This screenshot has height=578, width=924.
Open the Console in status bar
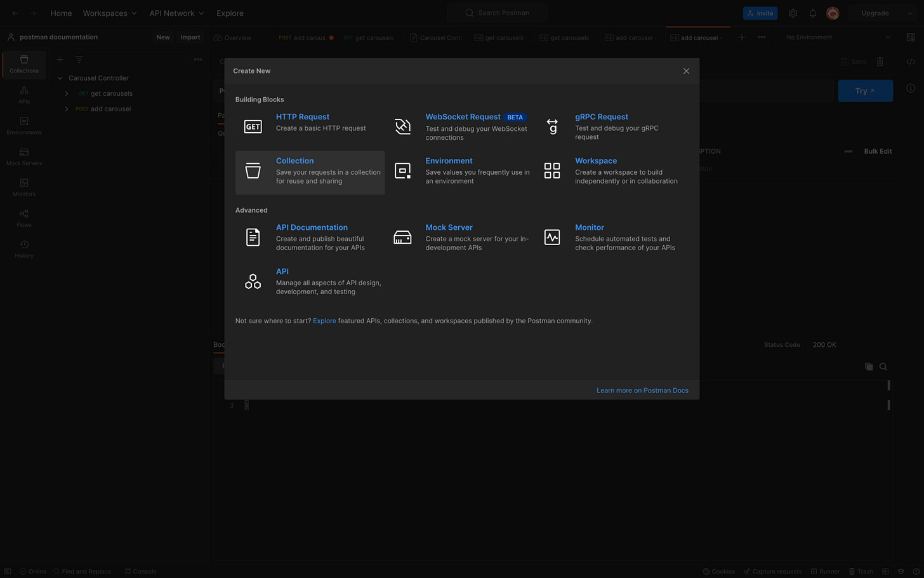(x=140, y=572)
